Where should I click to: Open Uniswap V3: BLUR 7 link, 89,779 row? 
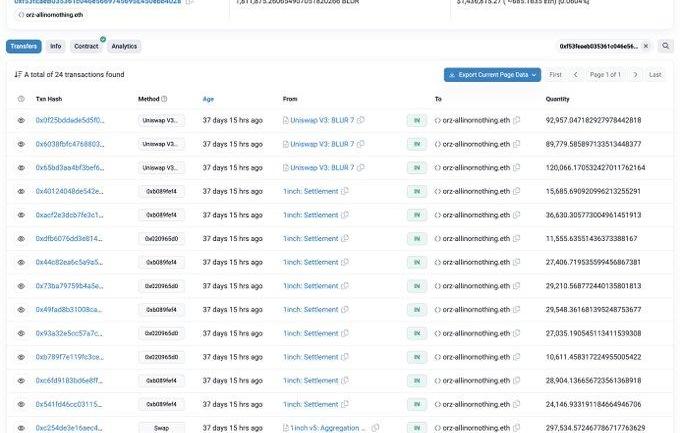pyautogui.click(x=322, y=144)
